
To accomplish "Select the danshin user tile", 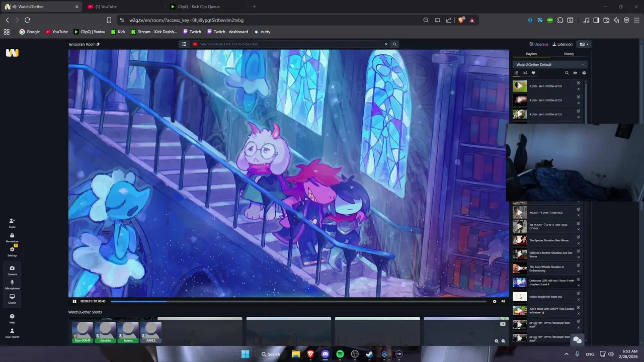I will pyautogui.click(x=105, y=332).
